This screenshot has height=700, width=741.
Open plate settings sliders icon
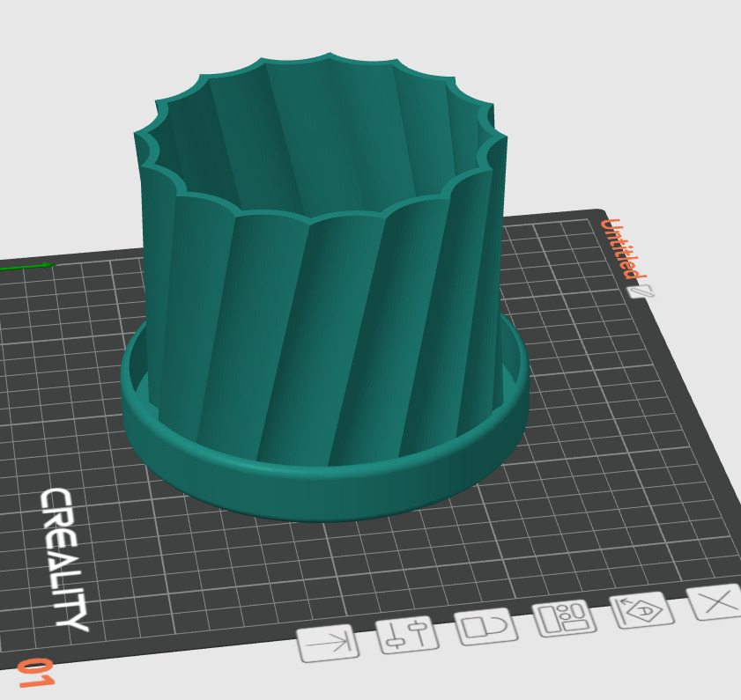[407, 635]
